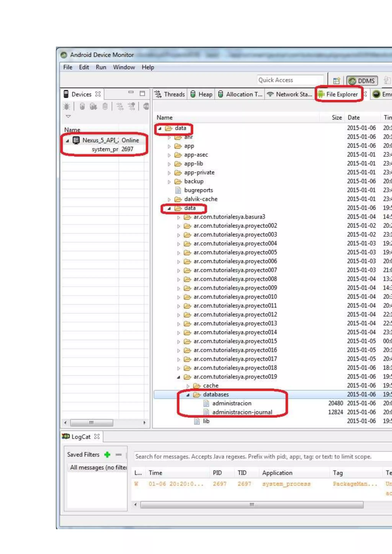
Task: Expand ar.com.tutorialesya.proyecto018 folder
Action: pyautogui.click(x=179, y=368)
